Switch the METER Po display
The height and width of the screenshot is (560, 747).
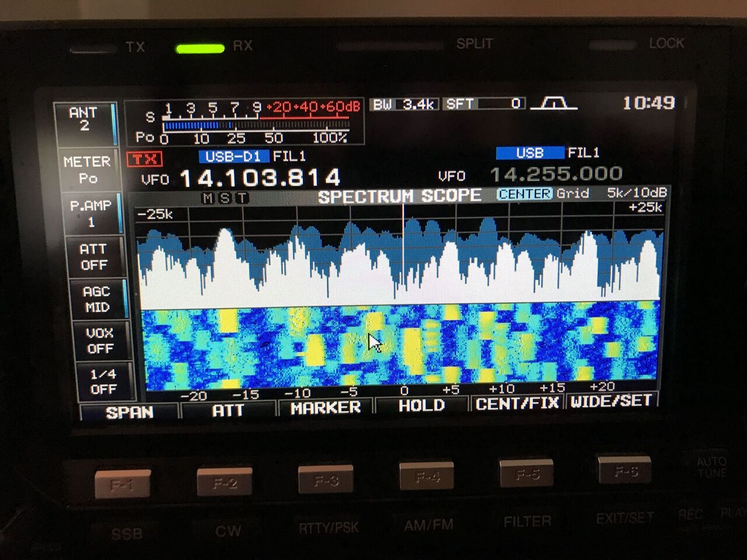coord(88,169)
